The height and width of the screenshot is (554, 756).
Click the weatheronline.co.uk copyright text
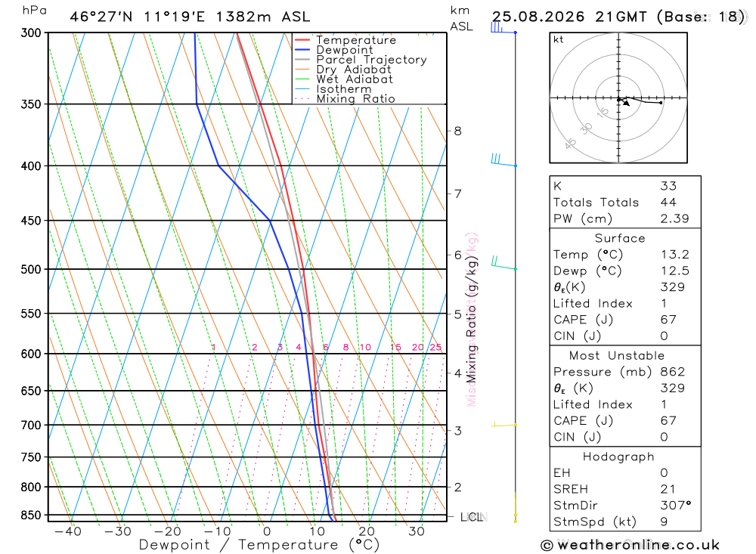click(x=631, y=545)
